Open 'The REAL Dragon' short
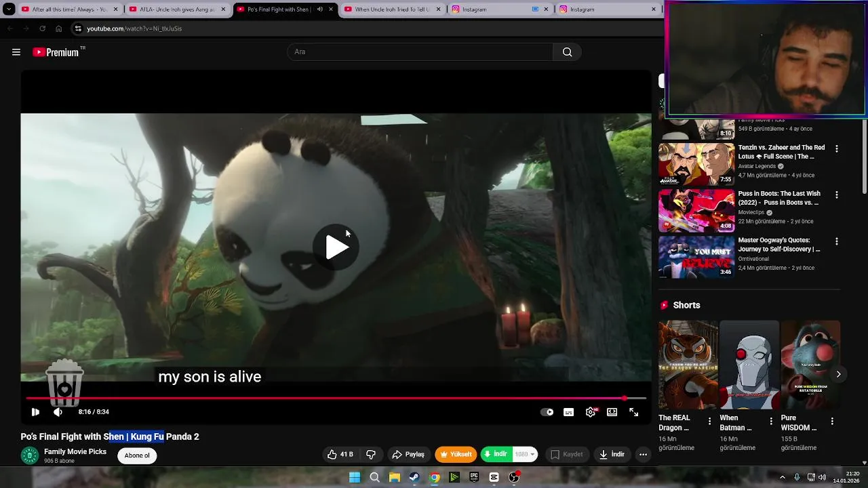 coord(688,365)
